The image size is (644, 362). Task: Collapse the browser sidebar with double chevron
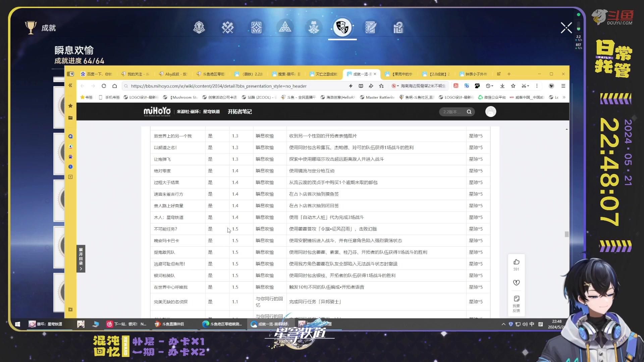tap(70, 85)
